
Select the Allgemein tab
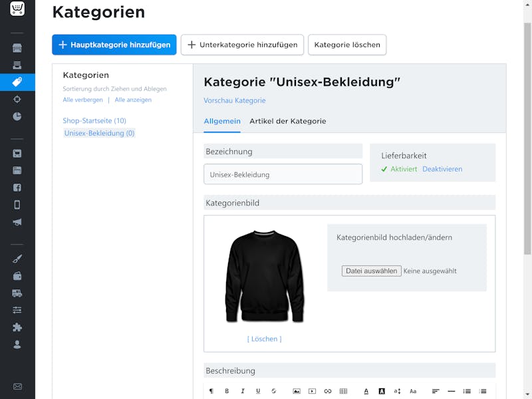pyautogui.click(x=222, y=121)
